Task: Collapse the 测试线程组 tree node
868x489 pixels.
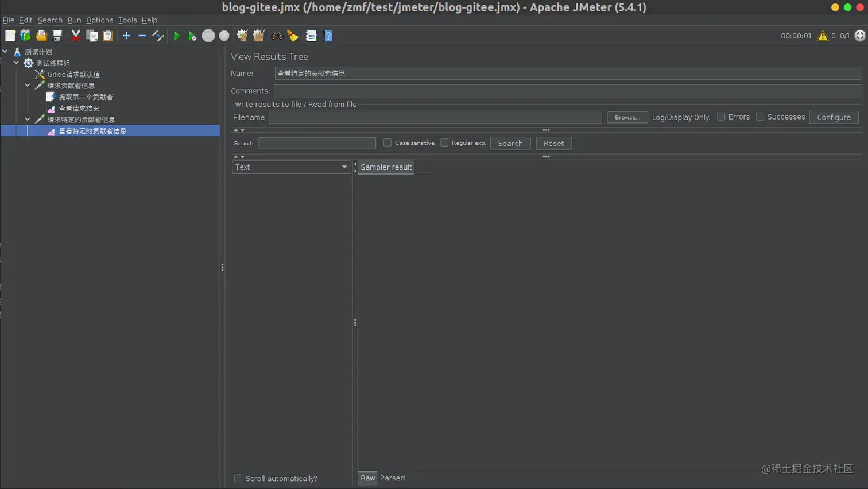Action: click(x=16, y=63)
